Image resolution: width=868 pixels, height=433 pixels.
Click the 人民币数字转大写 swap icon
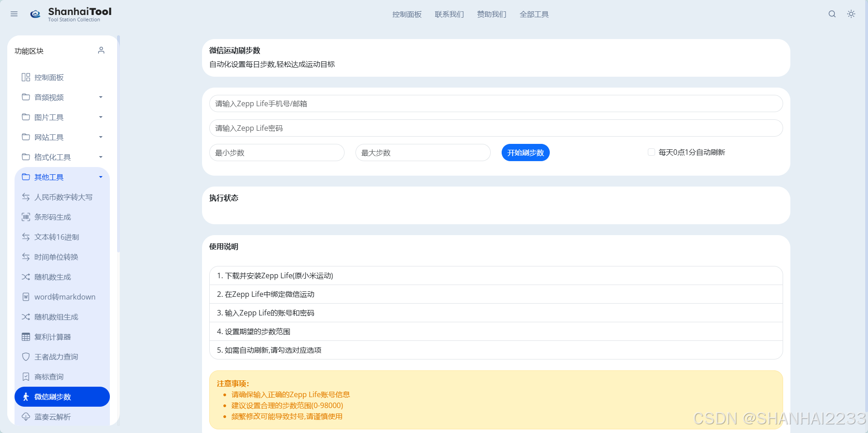coord(26,197)
